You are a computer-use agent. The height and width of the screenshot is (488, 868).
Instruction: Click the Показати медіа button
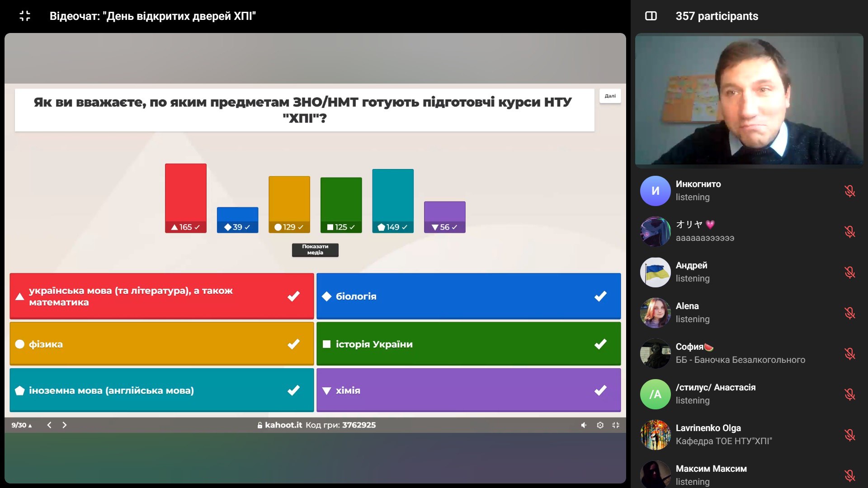coord(315,250)
